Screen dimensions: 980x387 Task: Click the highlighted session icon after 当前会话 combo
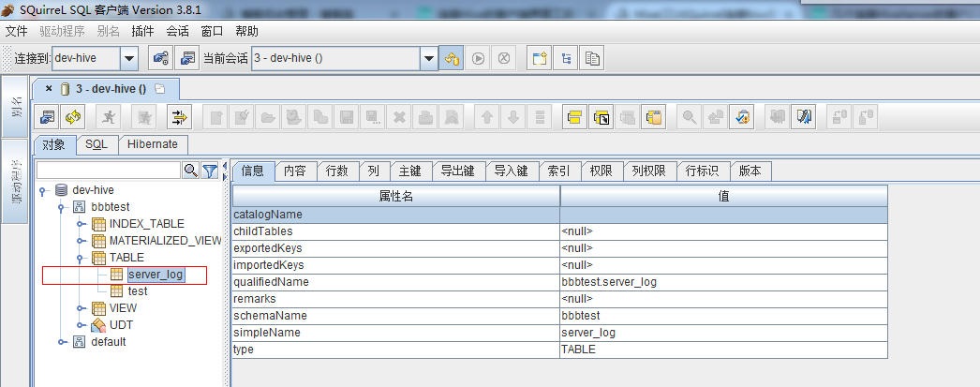(x=452, y=59)
